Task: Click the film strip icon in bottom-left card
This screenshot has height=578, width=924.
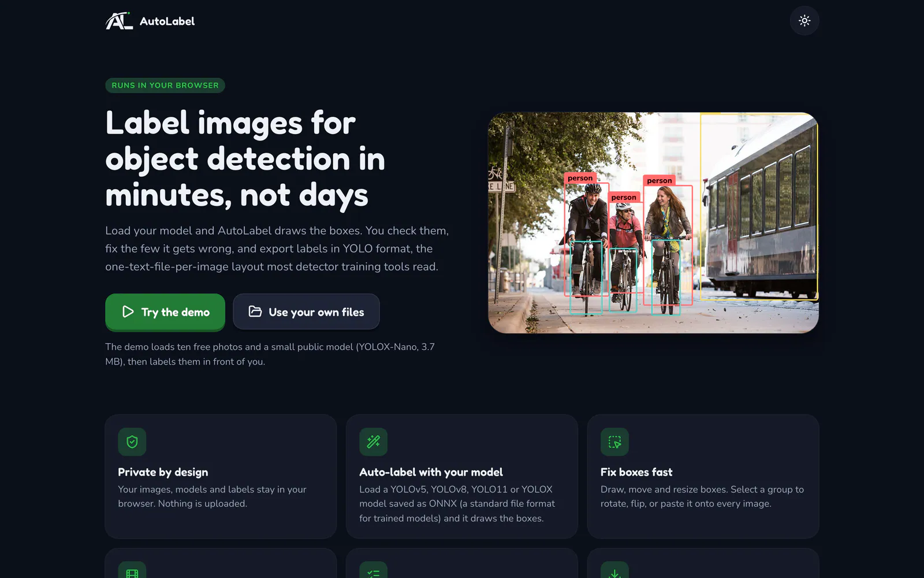Action: [132, 570]
